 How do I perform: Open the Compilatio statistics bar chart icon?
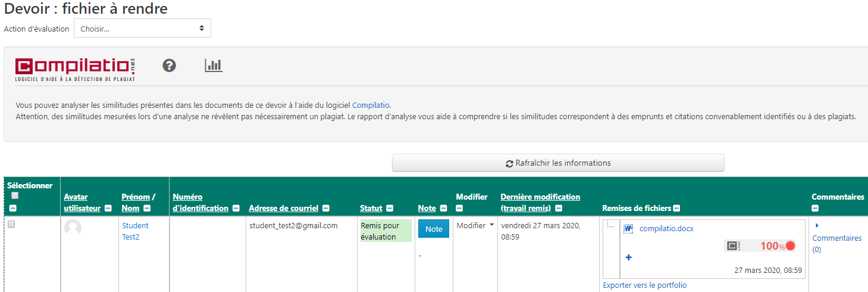coord(213,66)
